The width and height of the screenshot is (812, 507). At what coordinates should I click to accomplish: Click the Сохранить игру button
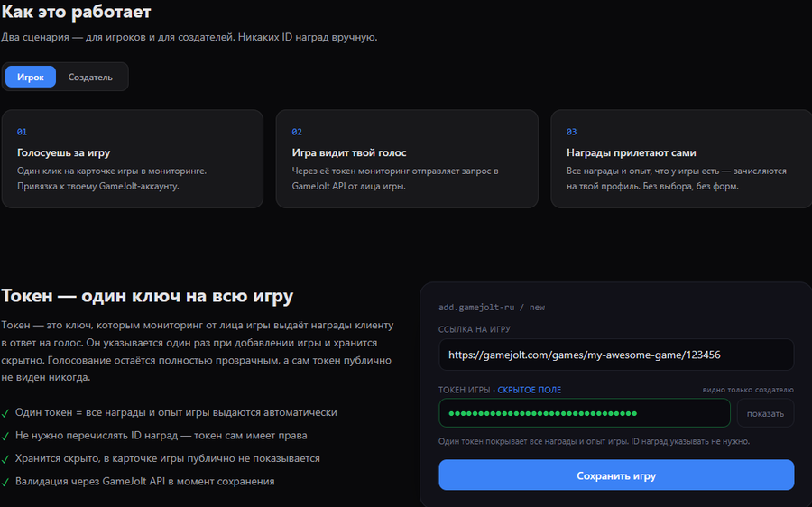coord(616,475)
